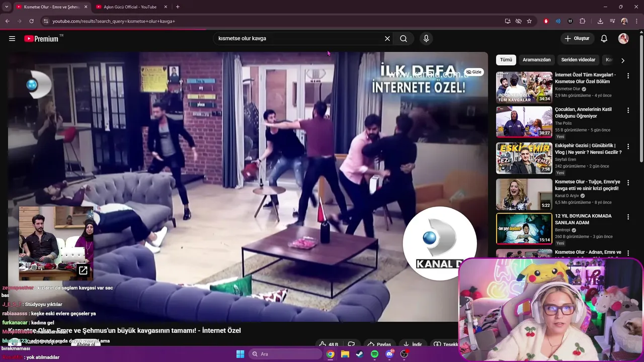
Task: Bookmark this page with the star
Action: point(529,21)
